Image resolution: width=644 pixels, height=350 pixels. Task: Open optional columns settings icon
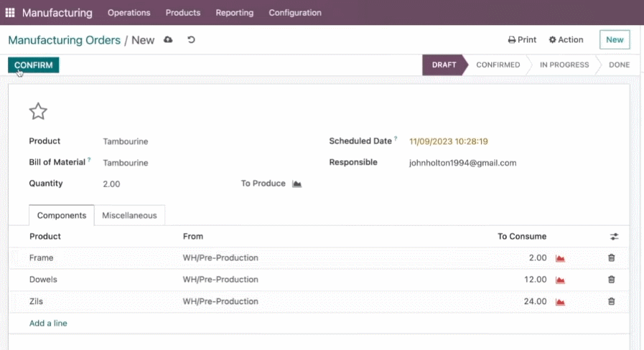click(x=614, y=237)
